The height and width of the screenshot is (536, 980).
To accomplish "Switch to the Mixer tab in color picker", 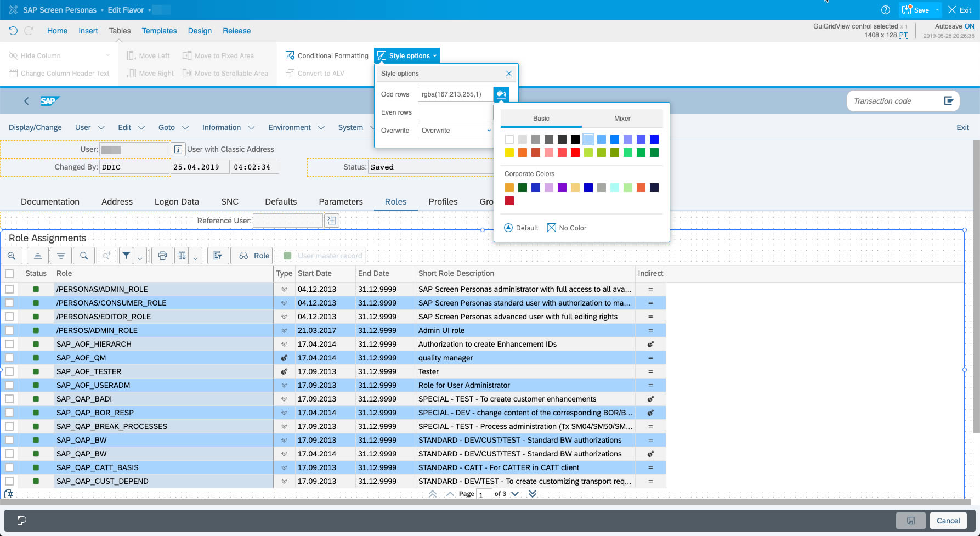I will (622, 119).
